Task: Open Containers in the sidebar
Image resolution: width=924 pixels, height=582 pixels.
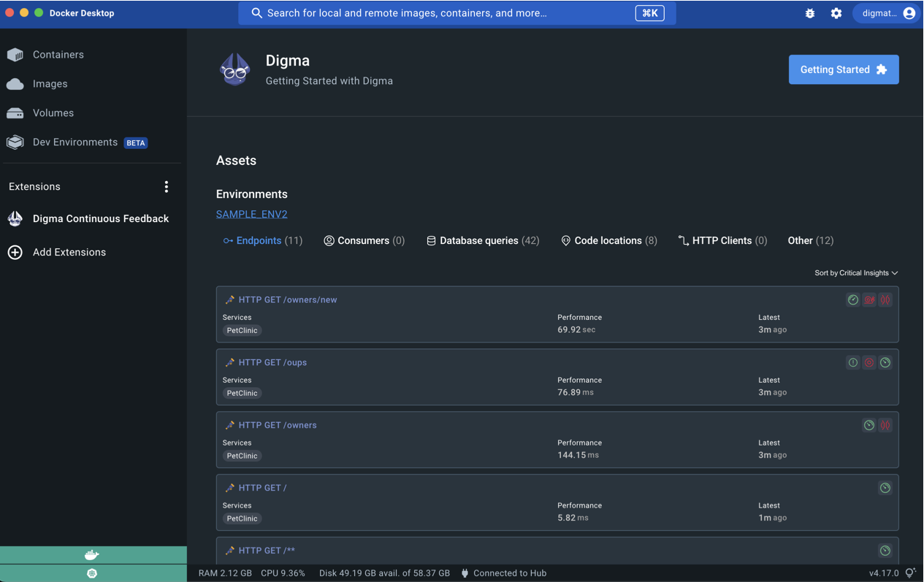Action: pos(58,55)
